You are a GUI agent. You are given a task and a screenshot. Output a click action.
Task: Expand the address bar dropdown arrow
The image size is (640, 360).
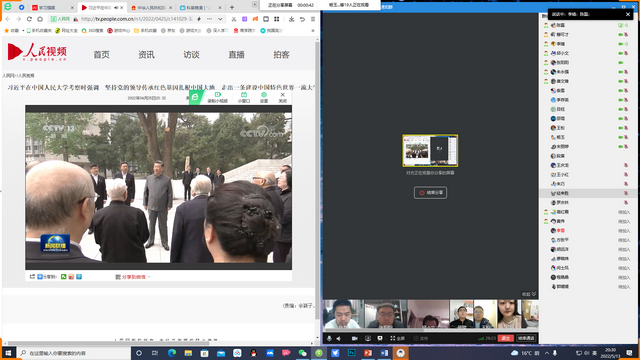pyautogui.click(x=220, y=19)
